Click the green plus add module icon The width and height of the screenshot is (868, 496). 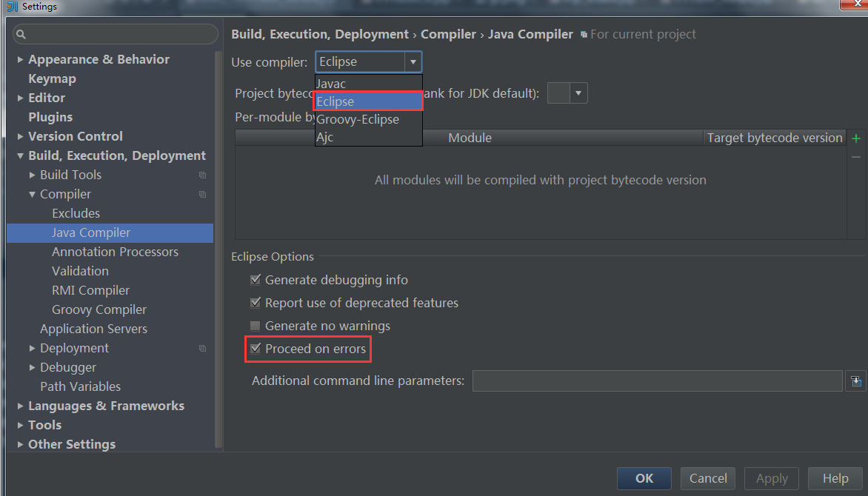coord(856,138)
